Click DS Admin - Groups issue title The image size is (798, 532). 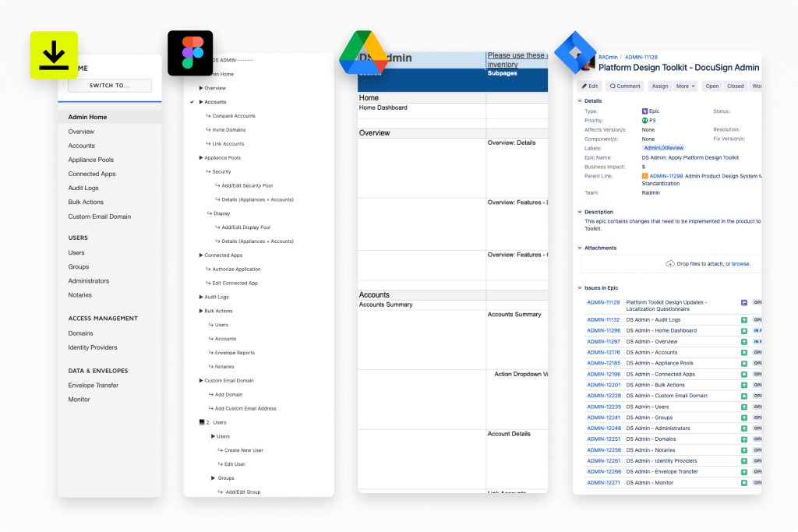[x=649, y=417]
